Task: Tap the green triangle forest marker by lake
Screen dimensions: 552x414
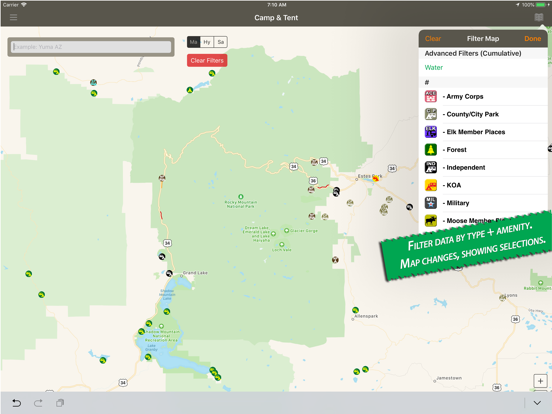Action: coord(190,90)
